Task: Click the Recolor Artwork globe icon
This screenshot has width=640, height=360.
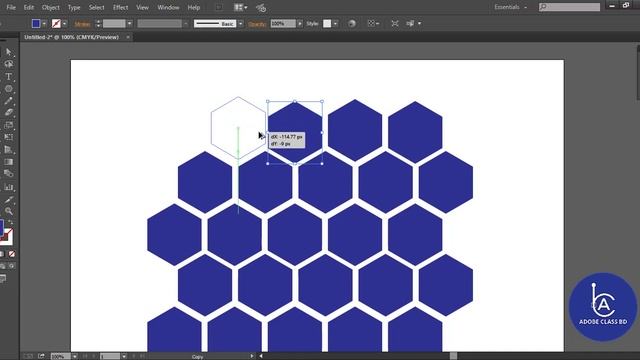Action: (351, 24)
